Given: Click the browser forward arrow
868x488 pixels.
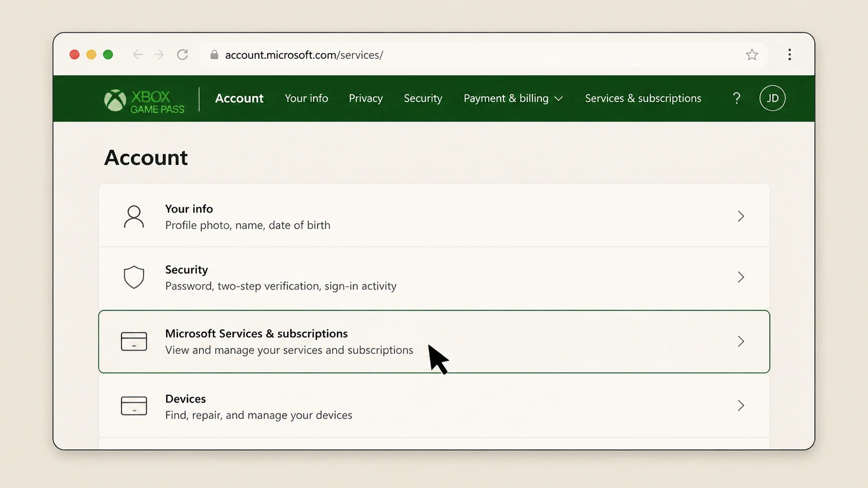Looking at the screenshot, I should click(159, 55).
